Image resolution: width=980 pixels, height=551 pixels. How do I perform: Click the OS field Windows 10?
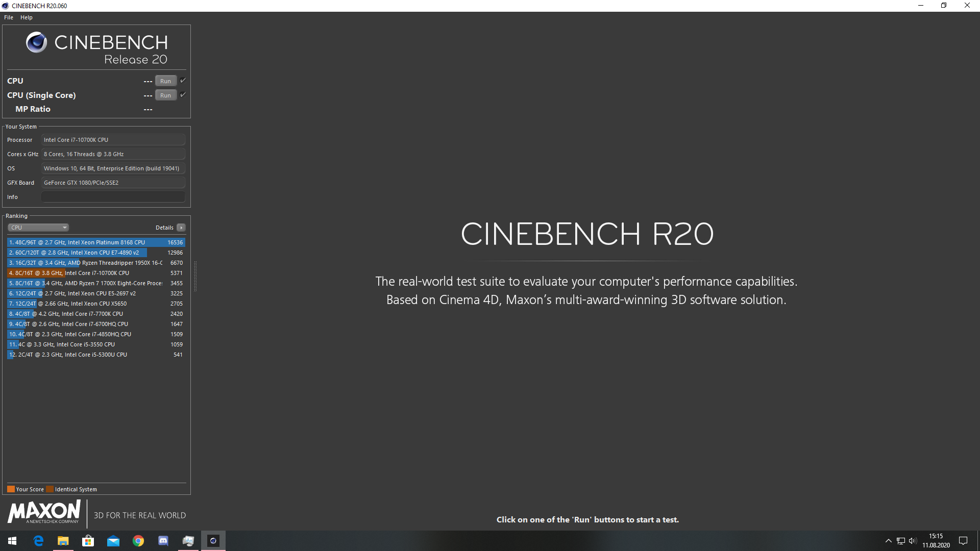[x=113, y=168]
